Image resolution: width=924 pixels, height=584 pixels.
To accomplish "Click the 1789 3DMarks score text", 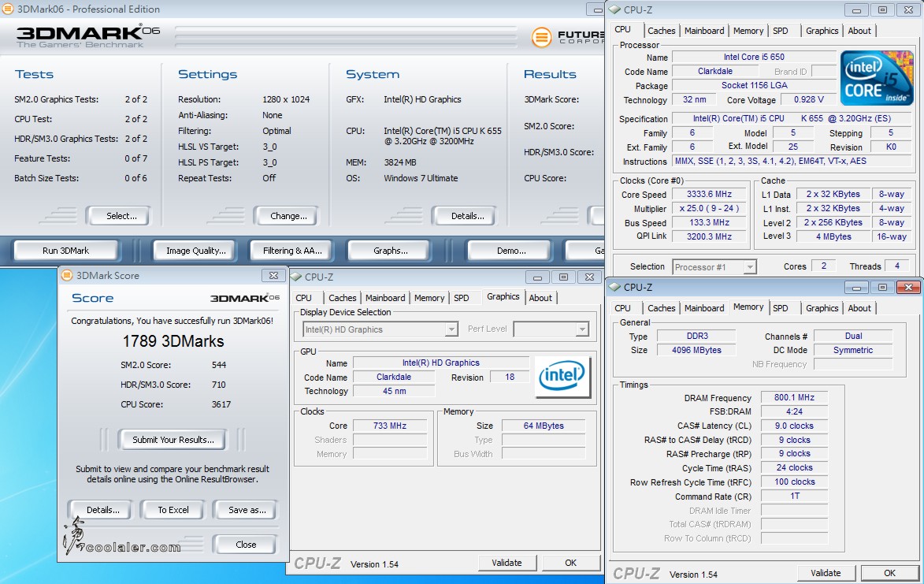I will tap(173, 341).
